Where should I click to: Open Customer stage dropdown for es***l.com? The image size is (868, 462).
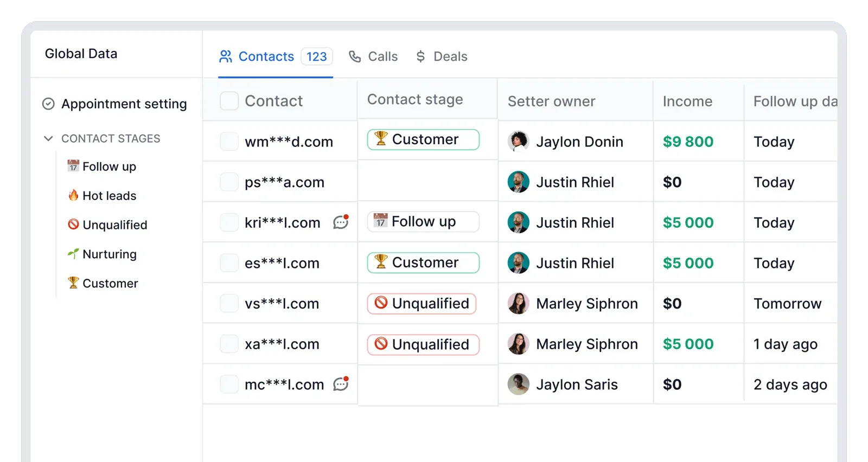(423, 262)
